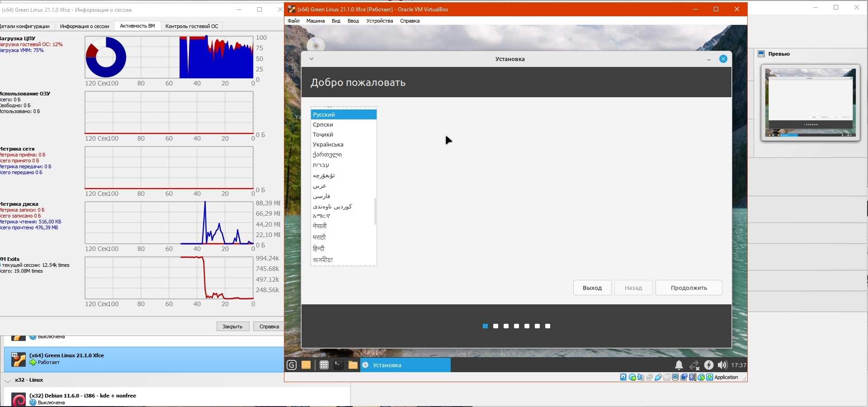Click the recording indicator in VirtualBox status bar
Screen dimensions: 868x407
(x=684, y=377)
